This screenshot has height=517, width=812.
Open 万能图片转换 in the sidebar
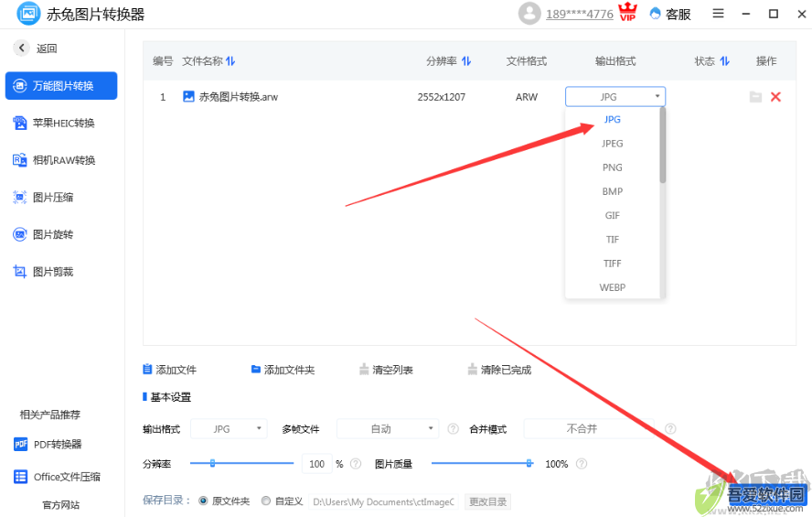point(61,85)
